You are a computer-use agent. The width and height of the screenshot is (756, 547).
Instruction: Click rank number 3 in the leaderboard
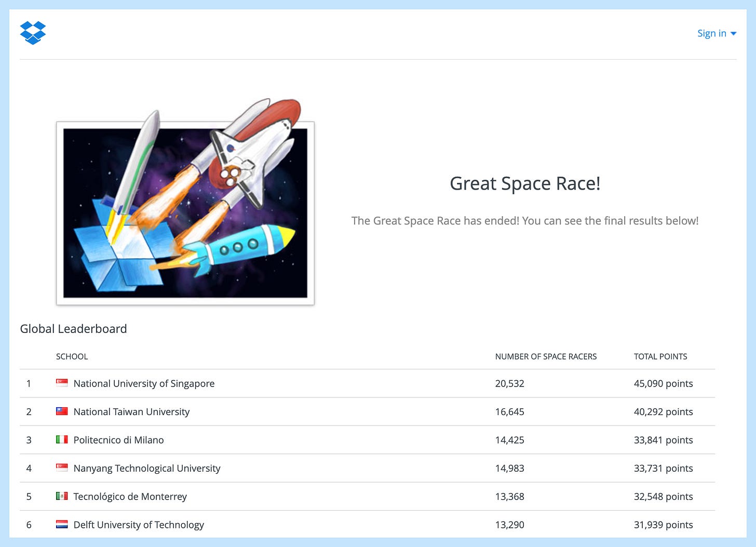[x=29, y=440]
